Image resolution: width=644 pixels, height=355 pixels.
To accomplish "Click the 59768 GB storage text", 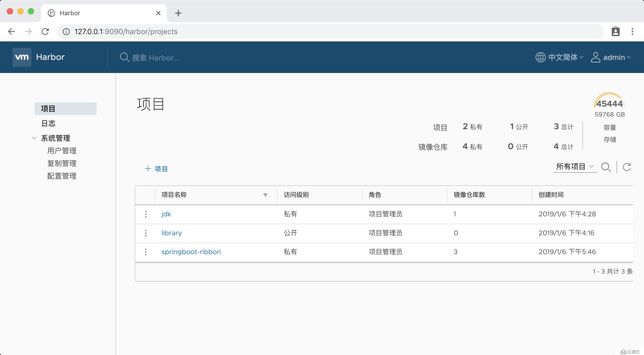I will [610, 114].
